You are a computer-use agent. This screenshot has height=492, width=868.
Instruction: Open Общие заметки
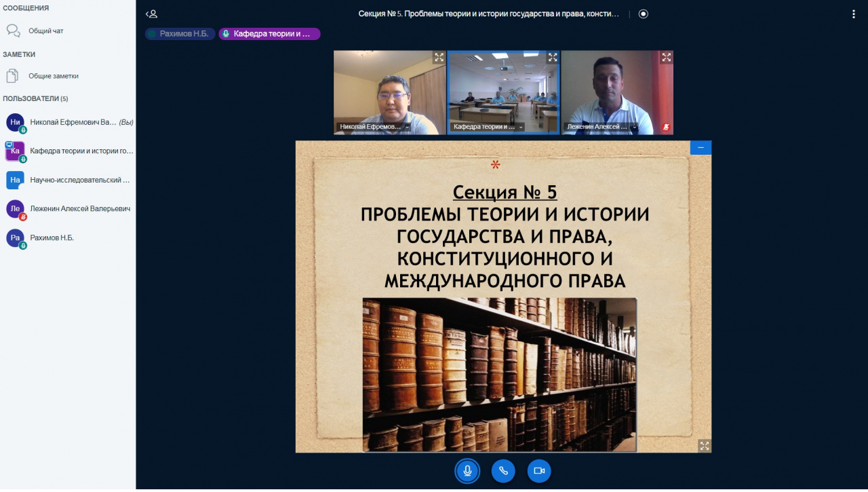53,76
